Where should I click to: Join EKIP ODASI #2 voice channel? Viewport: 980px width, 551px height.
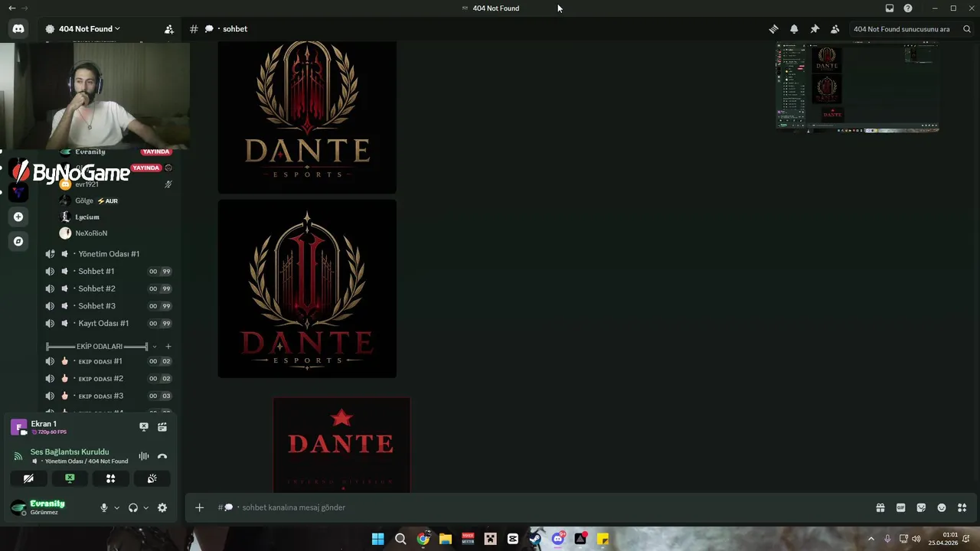click(x=108, y=379)
